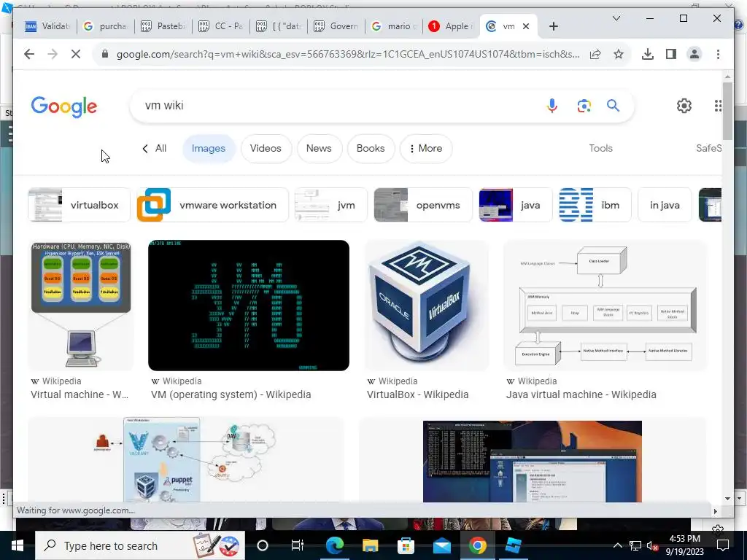Switch to Videos results
This screenshot has width=747, height=560.
point(266,148)
